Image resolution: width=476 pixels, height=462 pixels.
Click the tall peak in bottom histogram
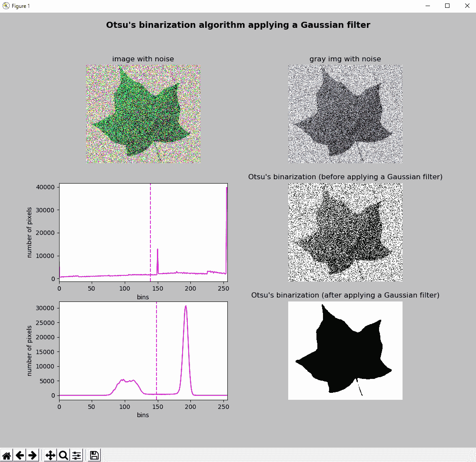186,307
